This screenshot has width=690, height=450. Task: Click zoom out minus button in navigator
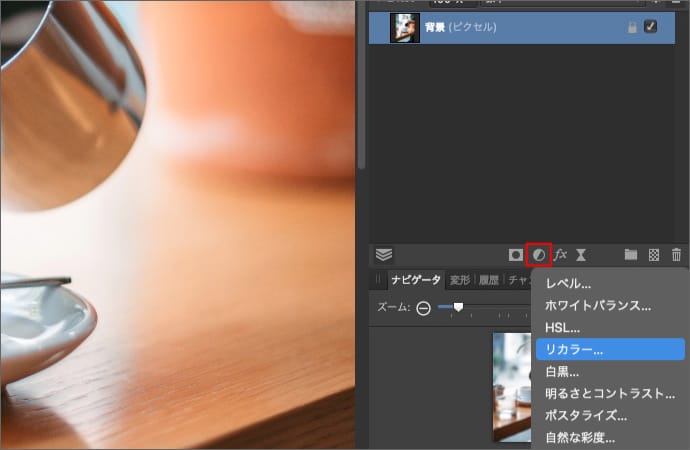pos(423,308)
